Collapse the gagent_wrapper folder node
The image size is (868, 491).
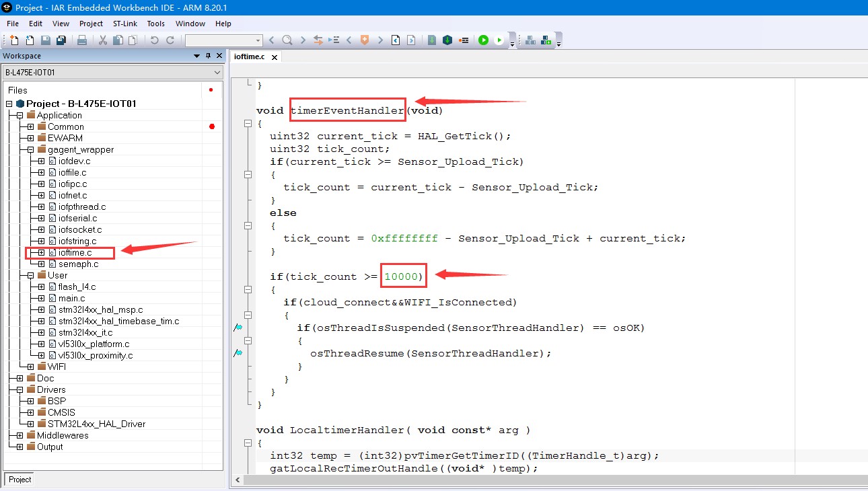pos(30,149)
